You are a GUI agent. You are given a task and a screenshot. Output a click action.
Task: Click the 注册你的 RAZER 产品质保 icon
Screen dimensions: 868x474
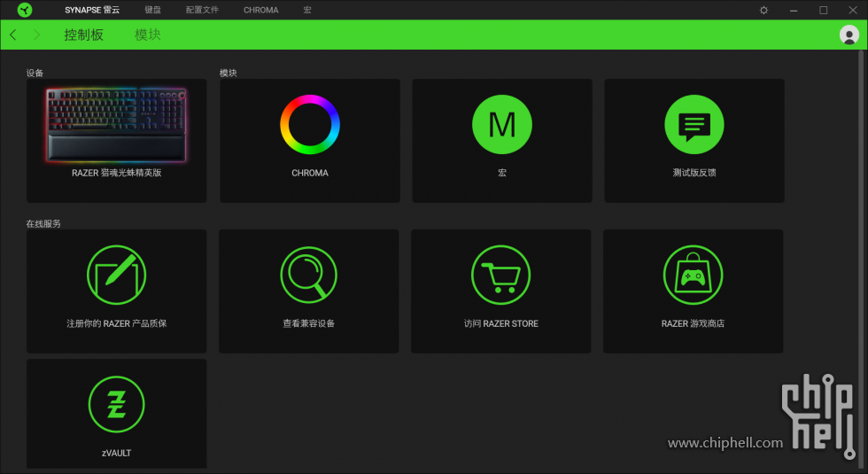click(x=116, y=276)
